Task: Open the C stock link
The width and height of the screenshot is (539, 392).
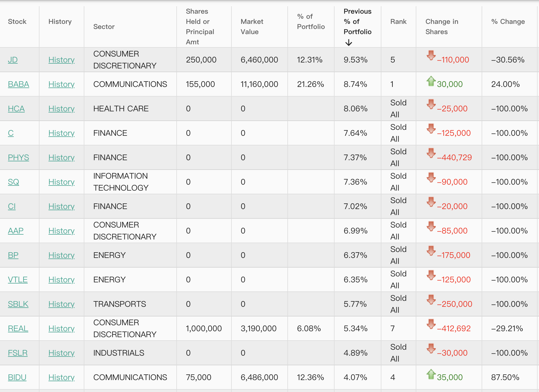Action: (11, 133)
